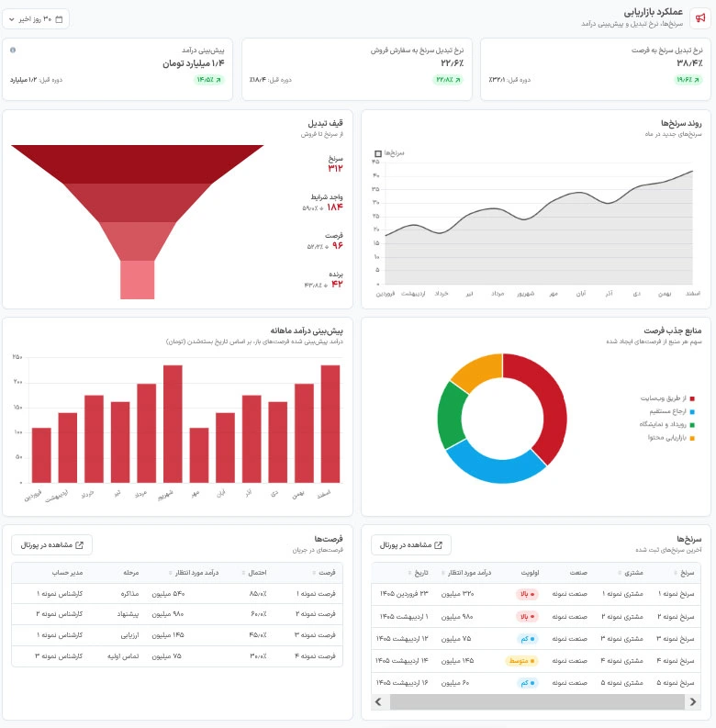Click the low (کم) priority badge in the سرنخ نمونه ۵ row

(528, 683)
